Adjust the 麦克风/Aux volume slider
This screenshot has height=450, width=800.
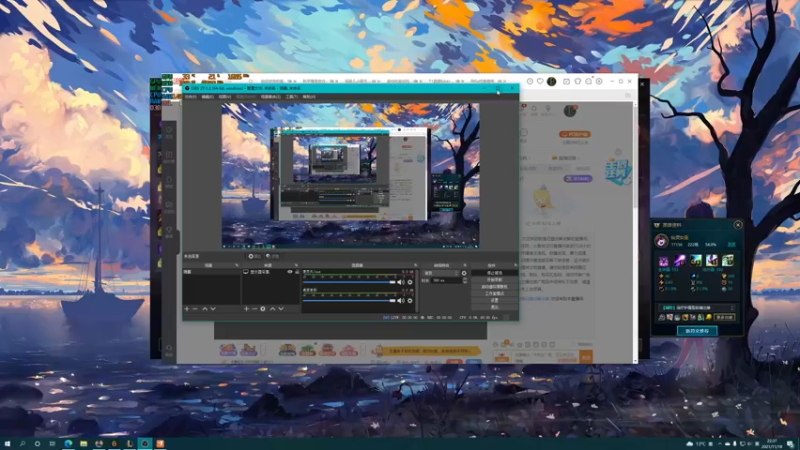(x=349, y=282)
